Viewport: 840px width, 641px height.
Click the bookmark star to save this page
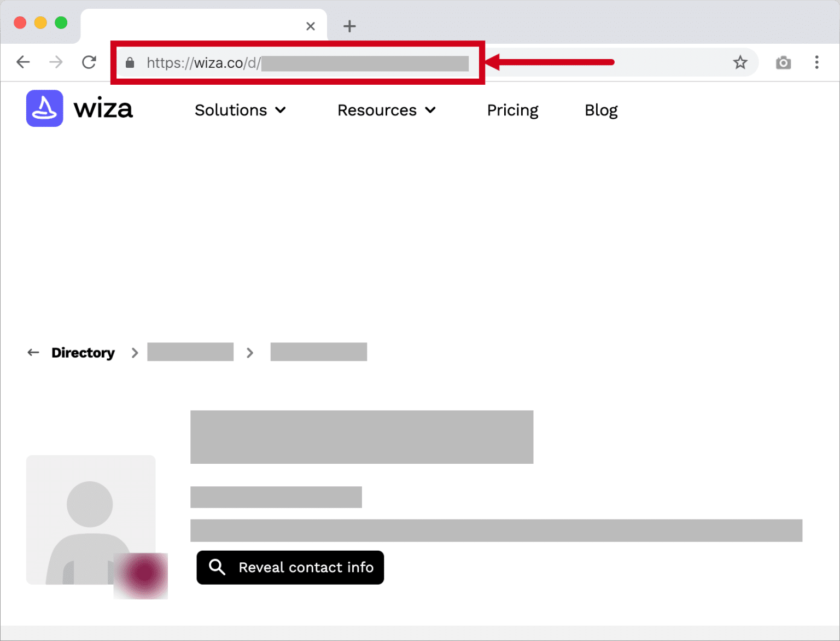740,62
